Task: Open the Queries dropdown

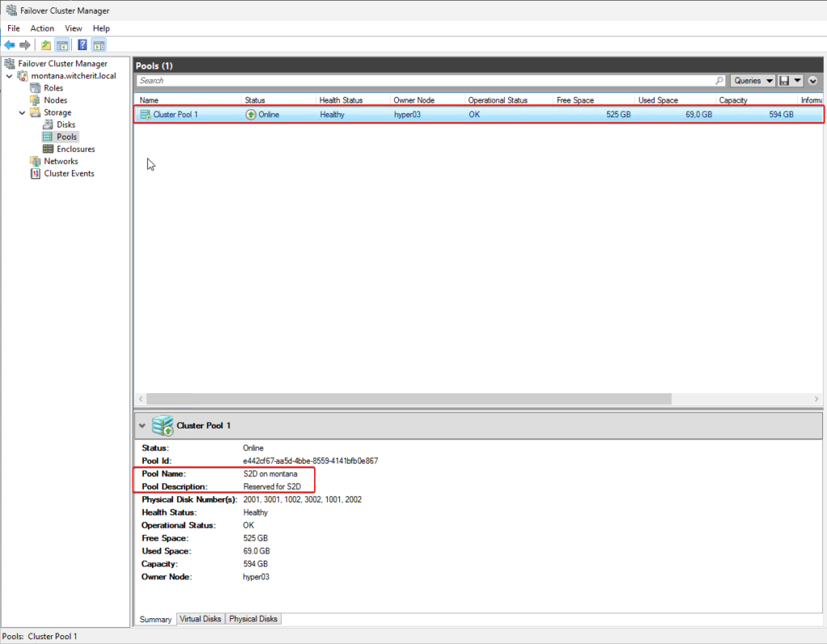Action: click(x=753, y=81)
